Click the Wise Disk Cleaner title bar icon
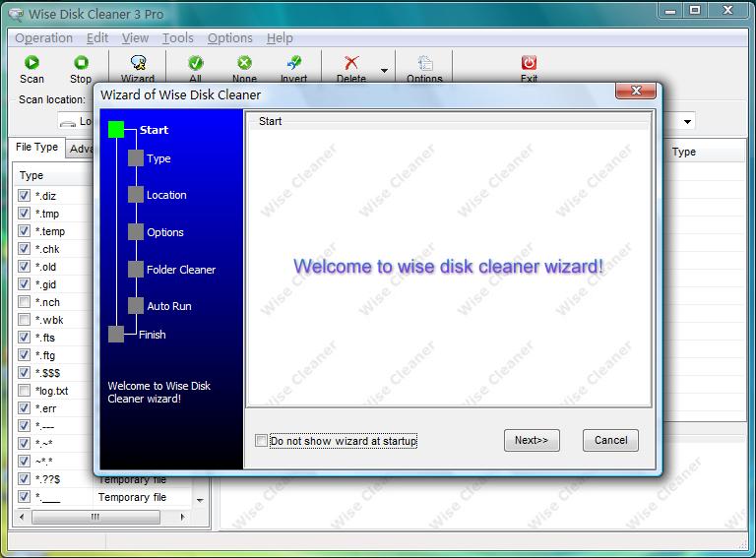The width and height of the screenshot is (756, 558). click(x=16, y=15)
